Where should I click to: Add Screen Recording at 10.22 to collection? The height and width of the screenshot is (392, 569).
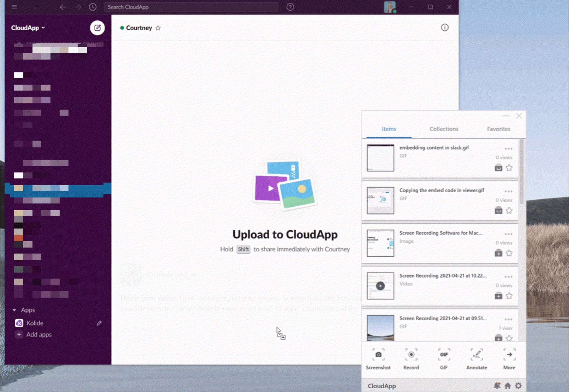[x=498, y=296]
